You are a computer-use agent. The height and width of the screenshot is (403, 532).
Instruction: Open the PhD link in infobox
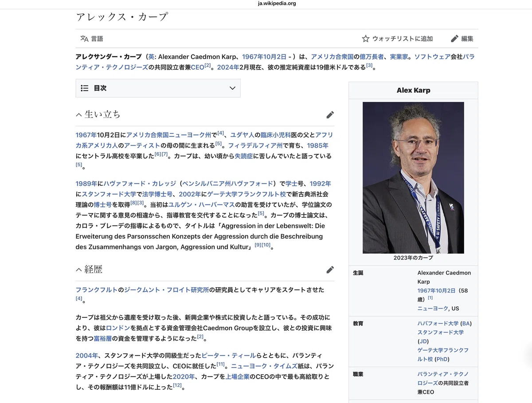tap(442, 359)
